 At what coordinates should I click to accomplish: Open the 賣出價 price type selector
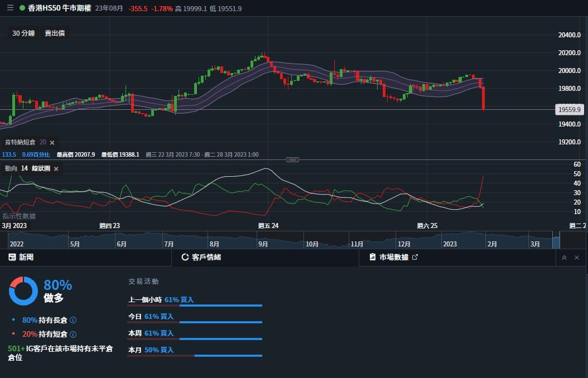(x=55, y=33)
